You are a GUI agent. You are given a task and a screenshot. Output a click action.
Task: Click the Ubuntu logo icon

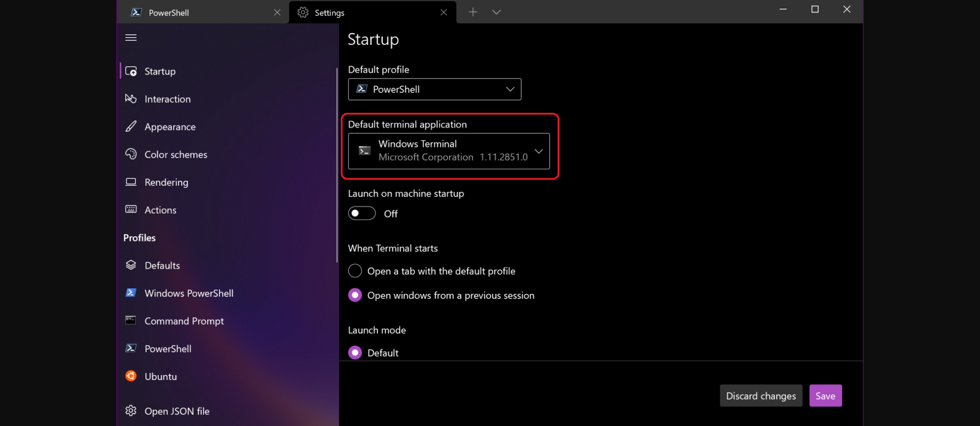(131, 376)
